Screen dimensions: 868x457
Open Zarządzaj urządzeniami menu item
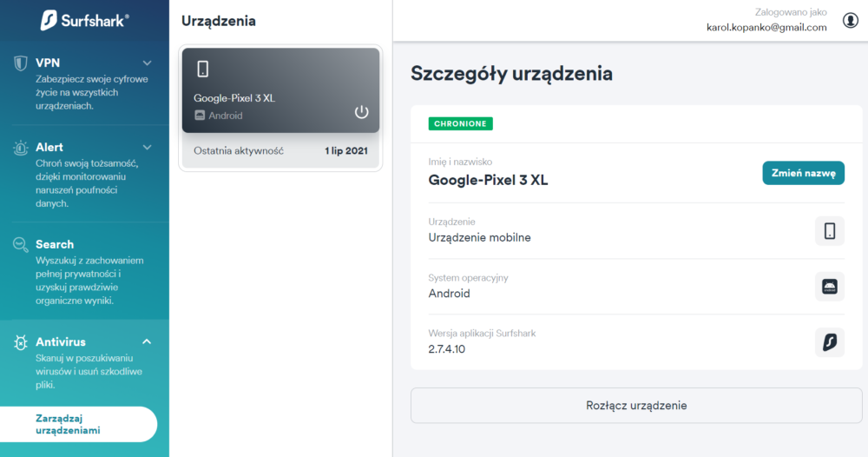tap(79, 424)
